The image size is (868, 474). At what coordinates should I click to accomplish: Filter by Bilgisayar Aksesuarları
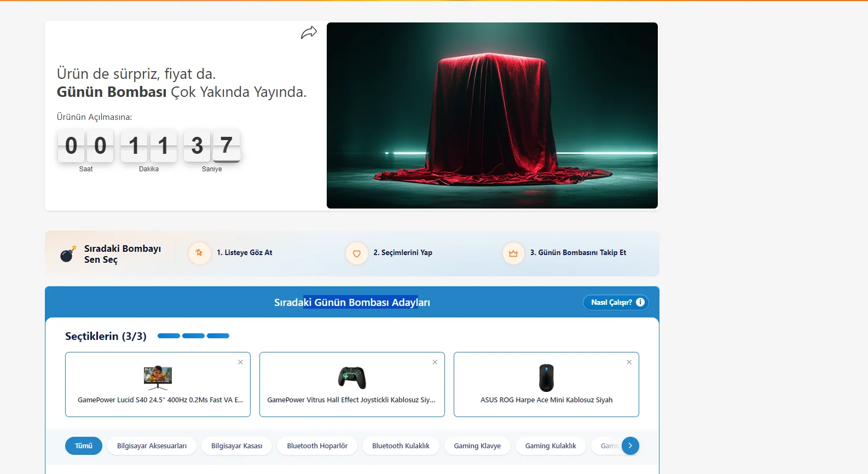coord(152,446)
